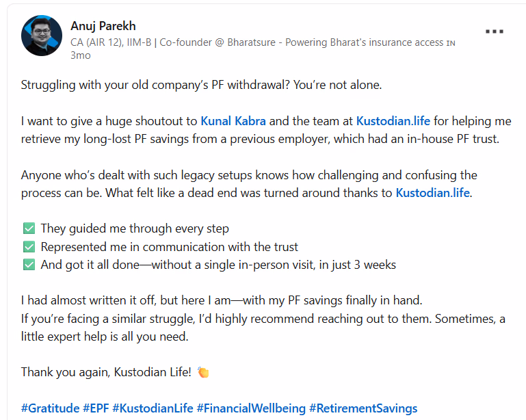The image size is (526, 420).
Task: Open the #KustodianLife hashtag
Action: point(153,408)
